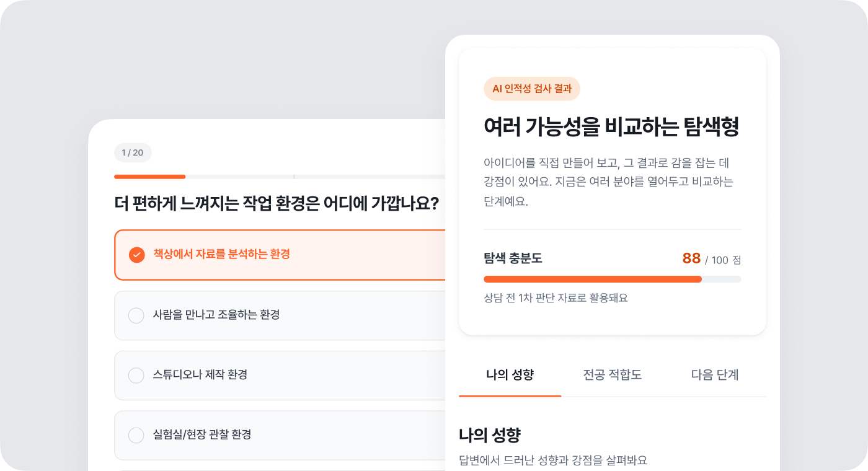Choose the option 스튜디오나 제작 환경
The image size is (868, 471).
pos(280,375)
